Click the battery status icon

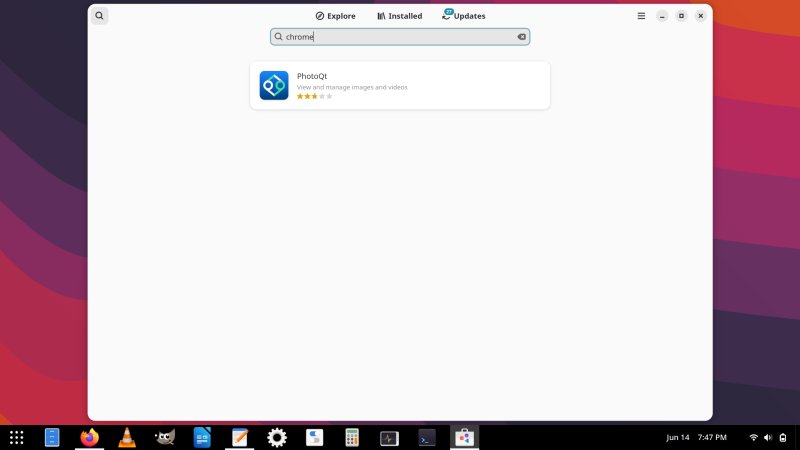tap(783, 437)
